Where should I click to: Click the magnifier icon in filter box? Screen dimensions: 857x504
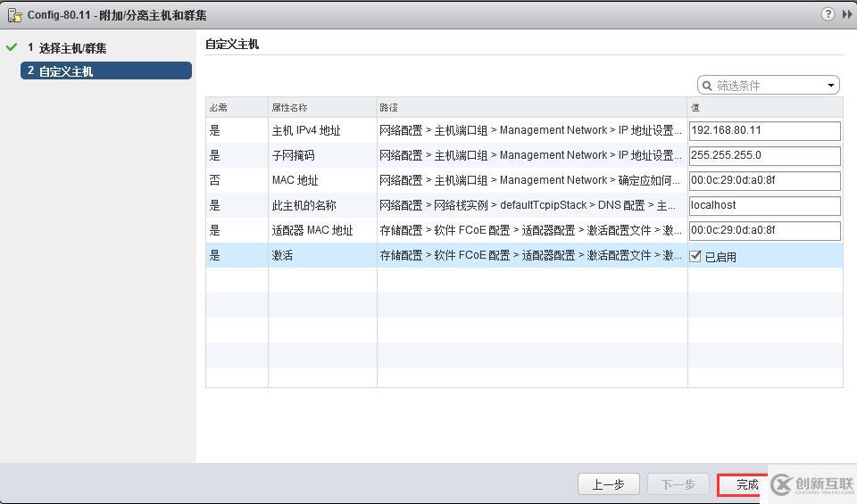tap(707, 86)
